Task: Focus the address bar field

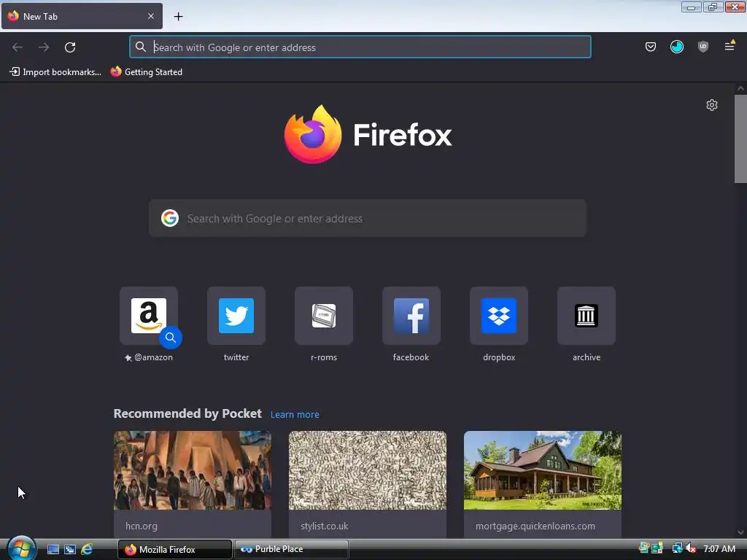Action: pos(360,47)
